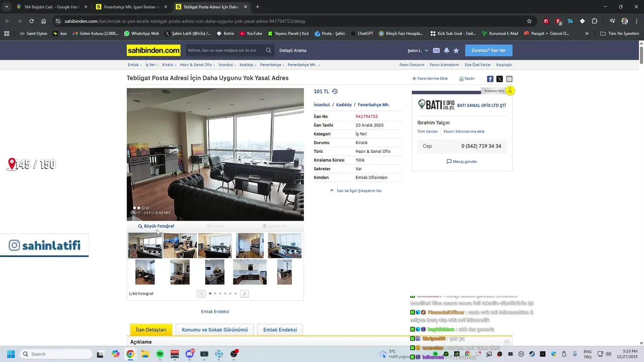Click the main office listing photo
The width and height of the screenshot is (644, 362).
coord(215,154)
